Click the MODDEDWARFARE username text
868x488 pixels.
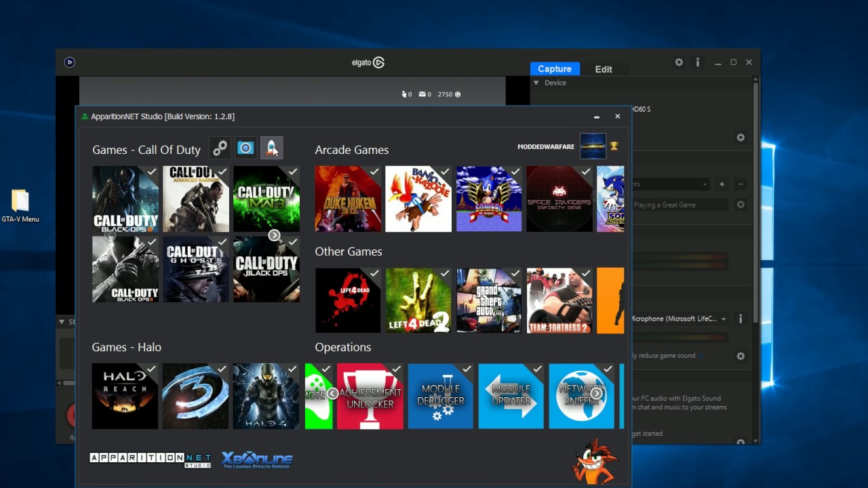tap(546, 146)
